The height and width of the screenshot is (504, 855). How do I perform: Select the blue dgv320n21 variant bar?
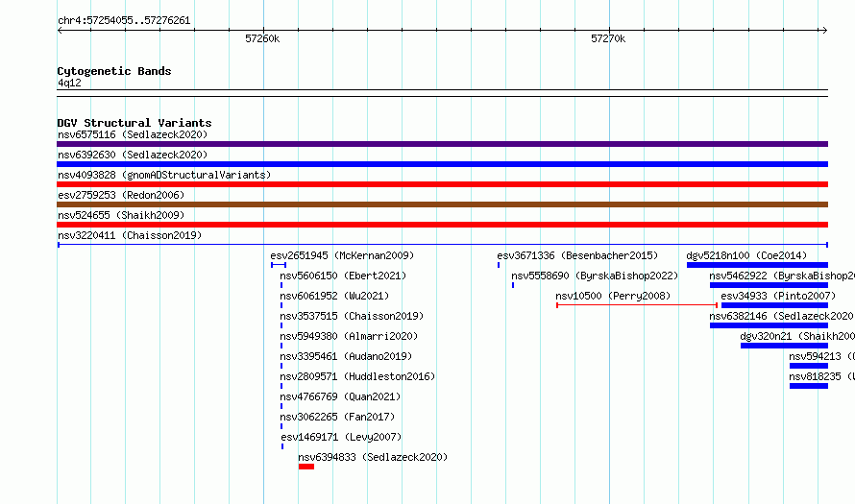784,346
